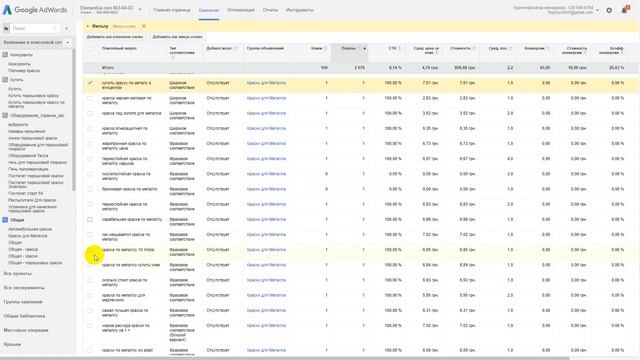This screenshot has width=640, height=360.
Task: Click the help icon beside Клики column
Action: 325,48
